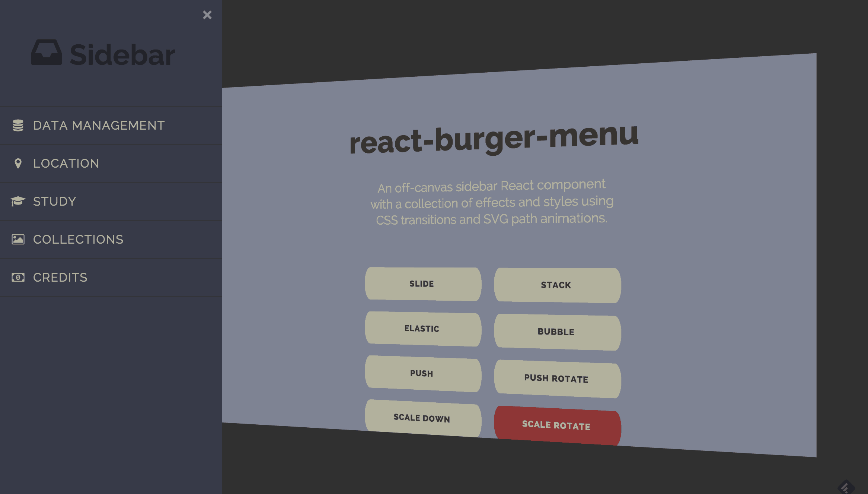This screenshot has width=868, height=494.
Task: Pick the Push Rotate effect button
Action: coord(557,379)
